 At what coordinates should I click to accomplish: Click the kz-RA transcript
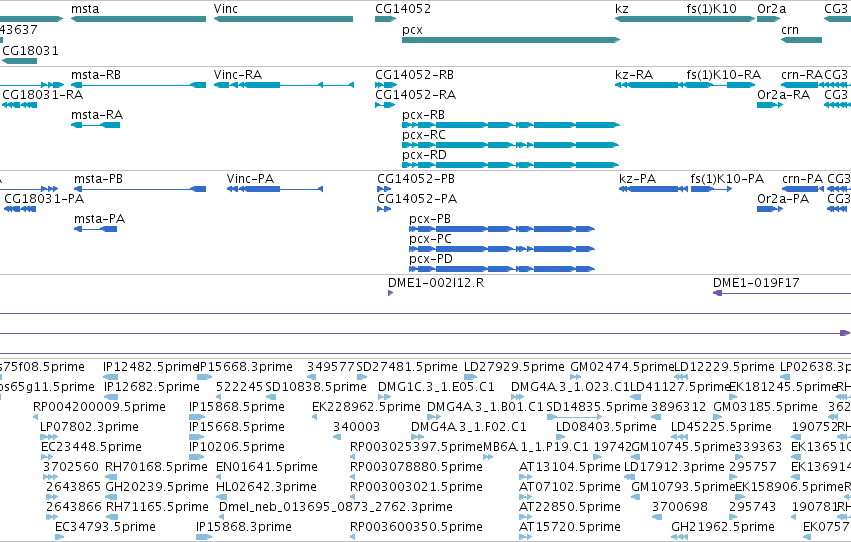click(651, 85)
